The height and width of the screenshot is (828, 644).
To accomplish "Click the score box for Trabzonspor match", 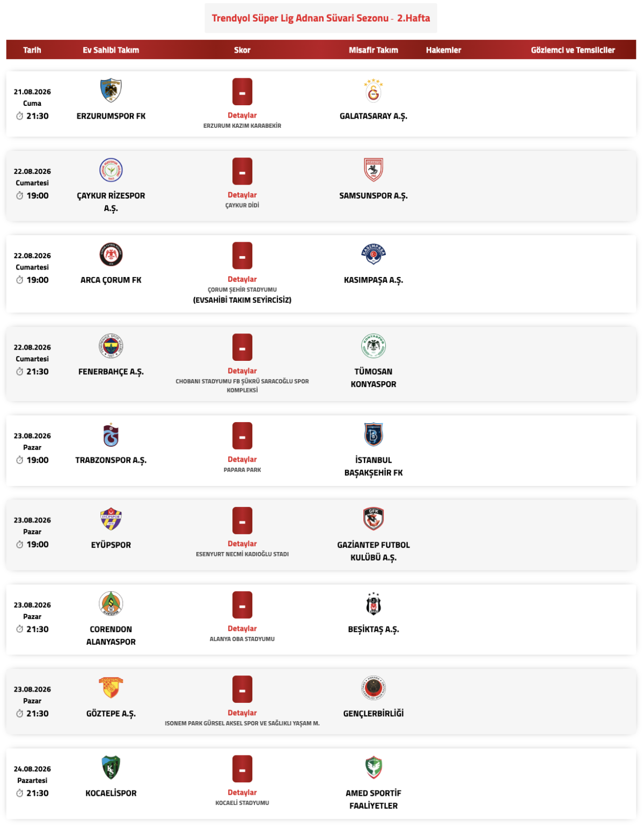I will [242, 436].
